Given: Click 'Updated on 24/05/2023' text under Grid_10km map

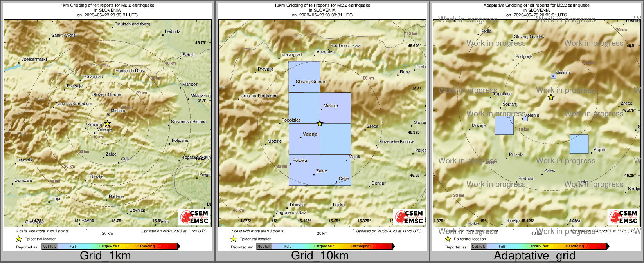Looking at the screenshot, I should (x=389, y=231).
